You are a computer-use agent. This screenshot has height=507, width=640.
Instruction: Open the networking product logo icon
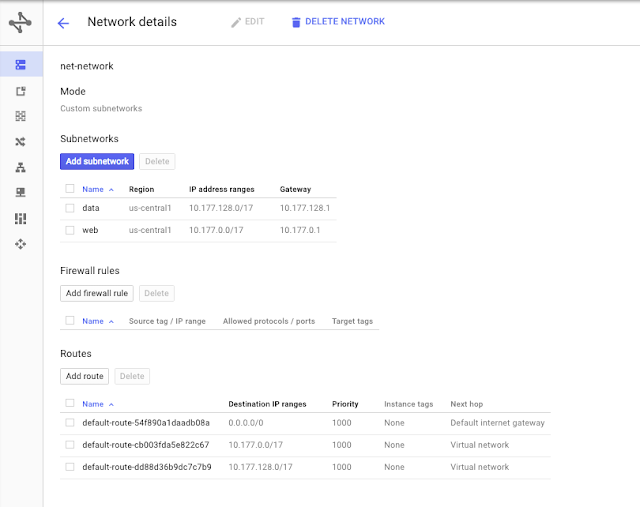pos(20,22)
